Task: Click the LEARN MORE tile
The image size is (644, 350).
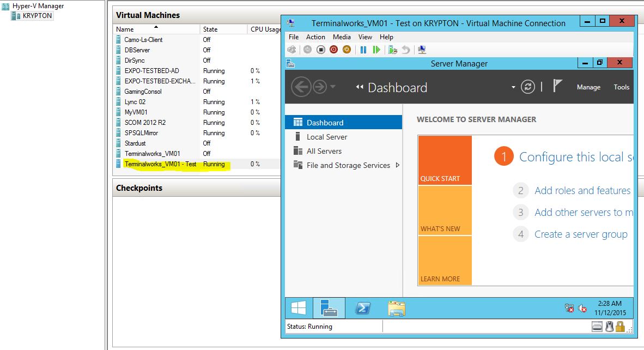Action: pyautogui.click(x=445, y=261)
